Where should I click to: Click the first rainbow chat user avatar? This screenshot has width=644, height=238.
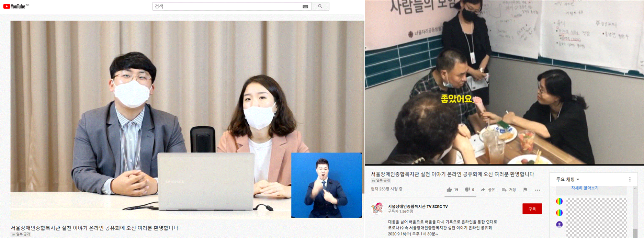click(559, 201)
